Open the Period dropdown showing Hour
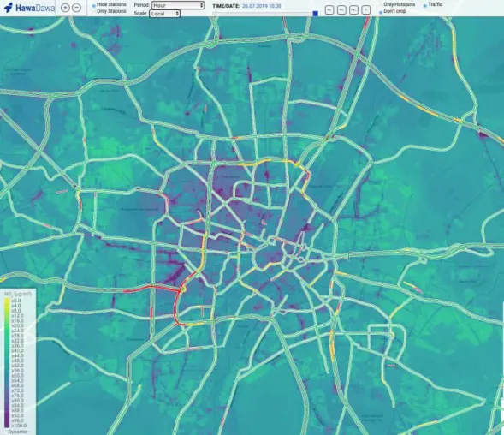The height and width of the screenshot is (435, 504). tap(178, 5)
